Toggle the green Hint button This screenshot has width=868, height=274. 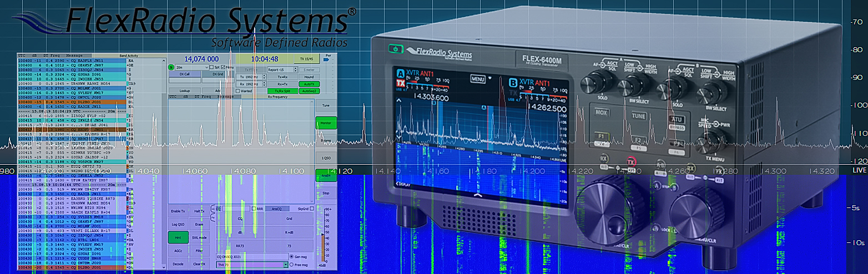pos(178,237)
